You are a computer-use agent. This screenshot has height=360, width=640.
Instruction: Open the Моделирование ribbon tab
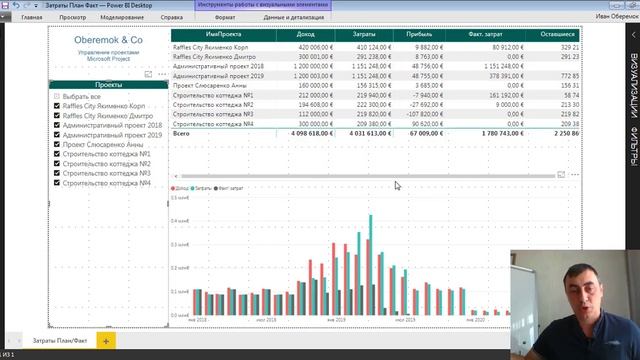[122, 17]
